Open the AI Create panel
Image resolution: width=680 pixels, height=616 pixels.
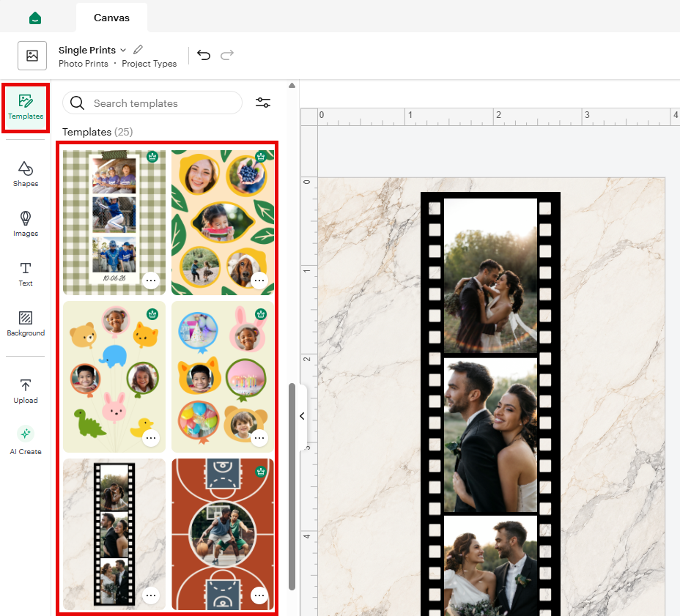pos(26,440)
